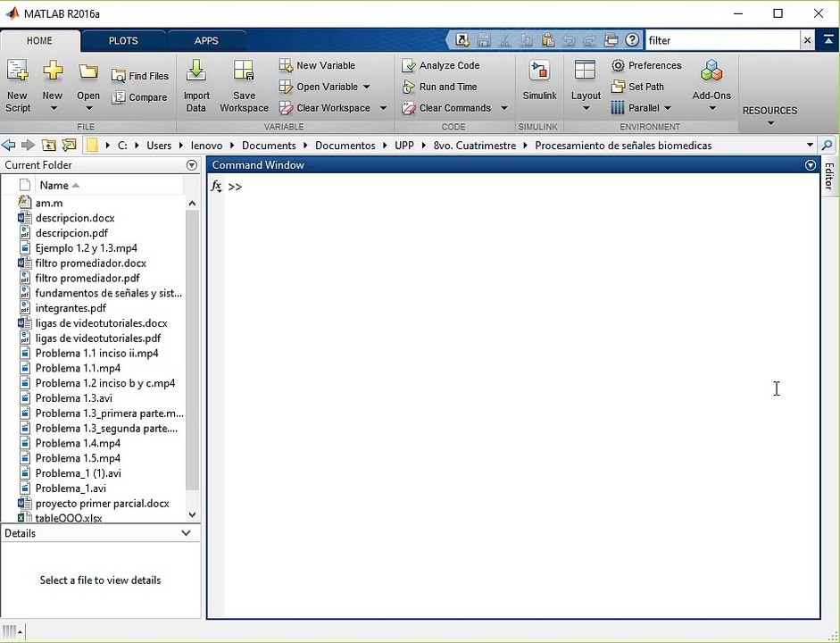The image size is (840, 643).
Task: Click the Layout icon
Action: (585, 71)
